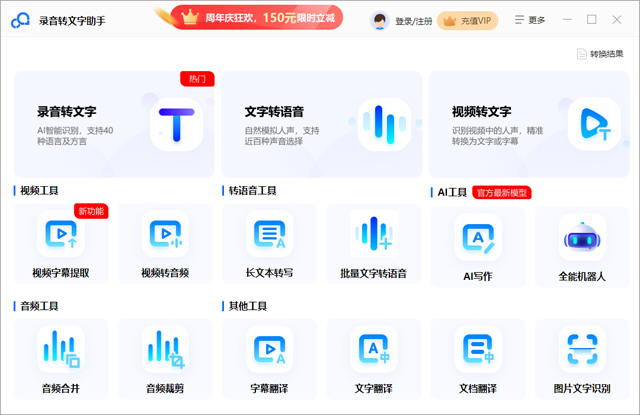Click the 音频合并 label
Image resolution: width=640 pixels, height=415 pixels.
61,388
